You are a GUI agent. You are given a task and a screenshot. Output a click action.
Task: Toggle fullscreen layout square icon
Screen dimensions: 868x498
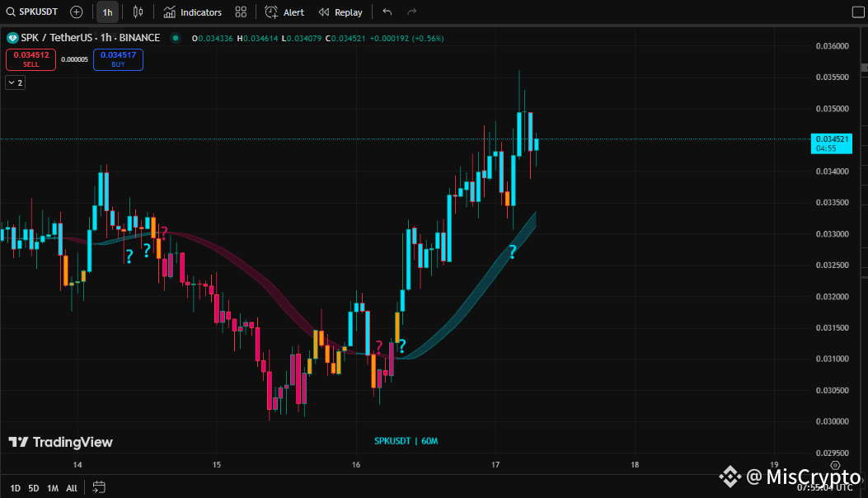click(x=857, y=12)
